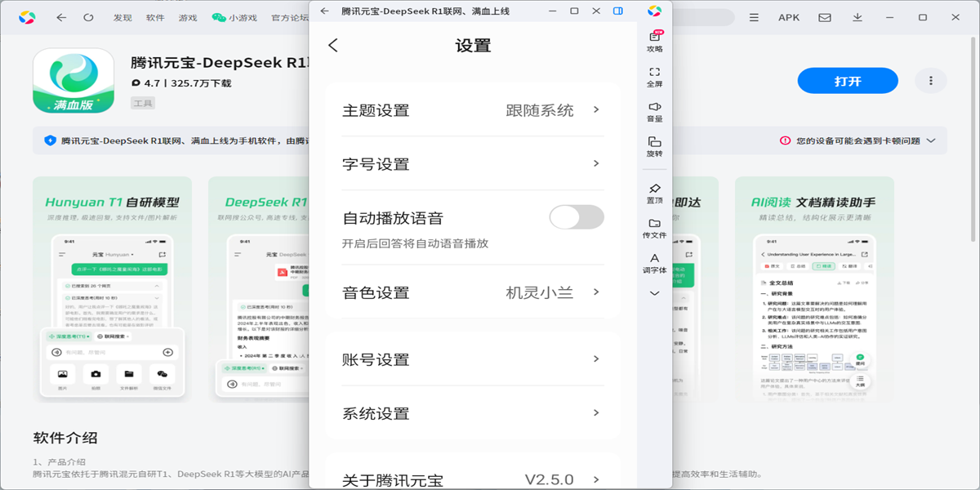Toggle the 自动播放语音 switch
Screen dimensions: 980x490
pyautogui.click(x=576, y=217)
